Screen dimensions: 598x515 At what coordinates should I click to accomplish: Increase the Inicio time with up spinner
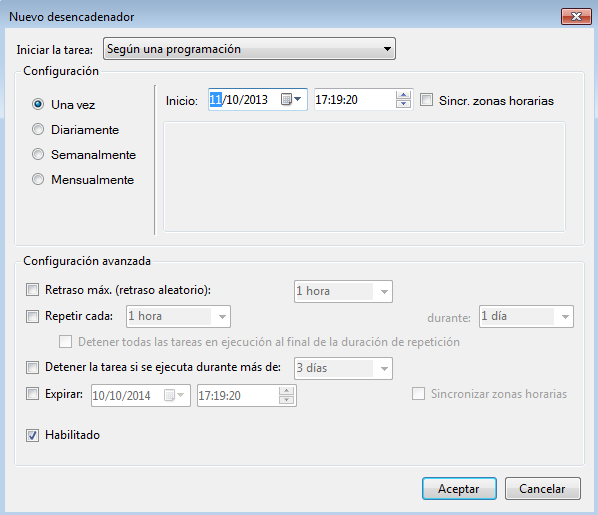click(x=403, y=95)
